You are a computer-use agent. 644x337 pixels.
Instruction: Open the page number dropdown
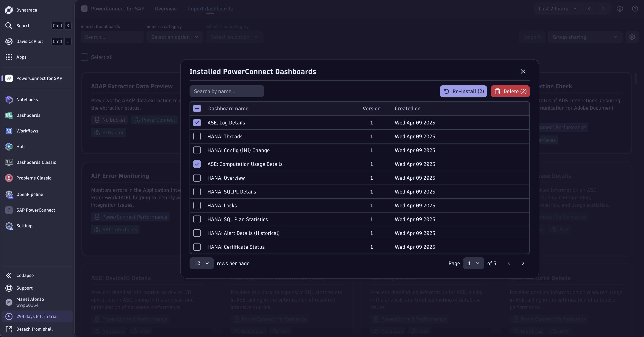[x=473, y=263]
